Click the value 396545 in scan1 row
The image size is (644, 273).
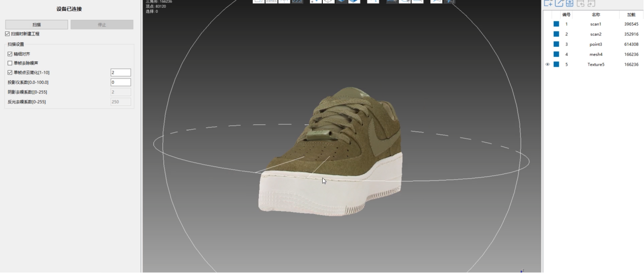click(x=631, y=24)
